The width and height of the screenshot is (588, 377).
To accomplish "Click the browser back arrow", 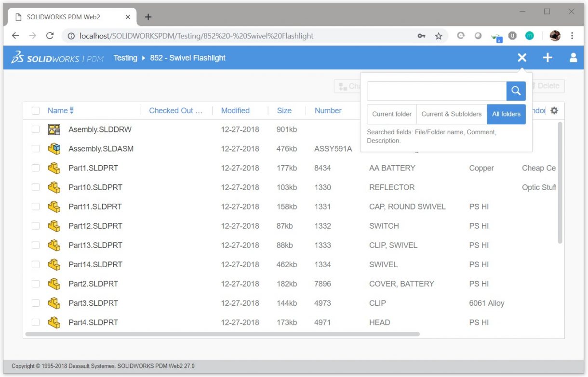I will click(15, 36).
